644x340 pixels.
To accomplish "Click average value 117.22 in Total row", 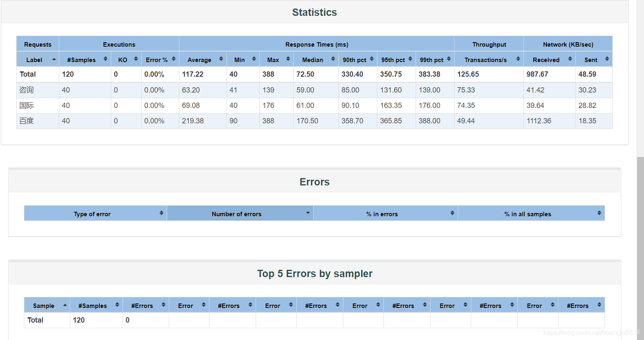I will [193, 74].
